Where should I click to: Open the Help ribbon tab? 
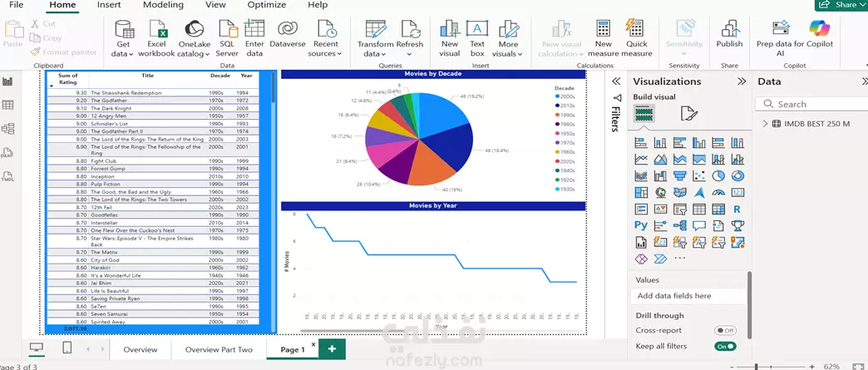click(x=318, y=5)
